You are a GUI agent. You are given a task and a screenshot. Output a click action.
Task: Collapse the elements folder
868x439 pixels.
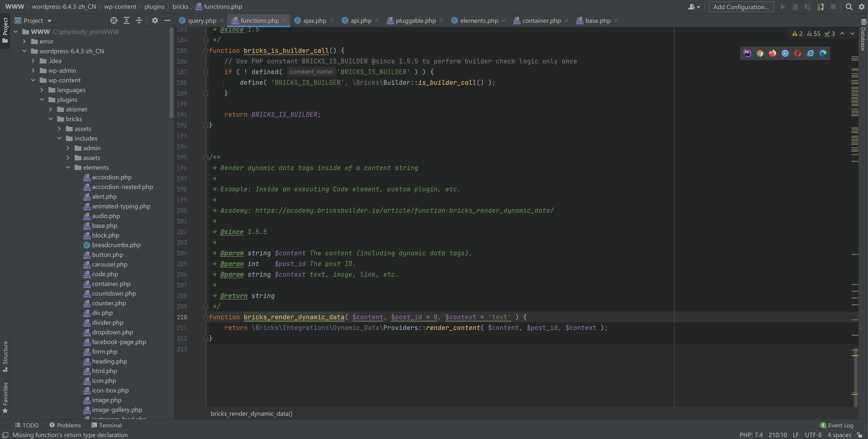pos(68,167)
